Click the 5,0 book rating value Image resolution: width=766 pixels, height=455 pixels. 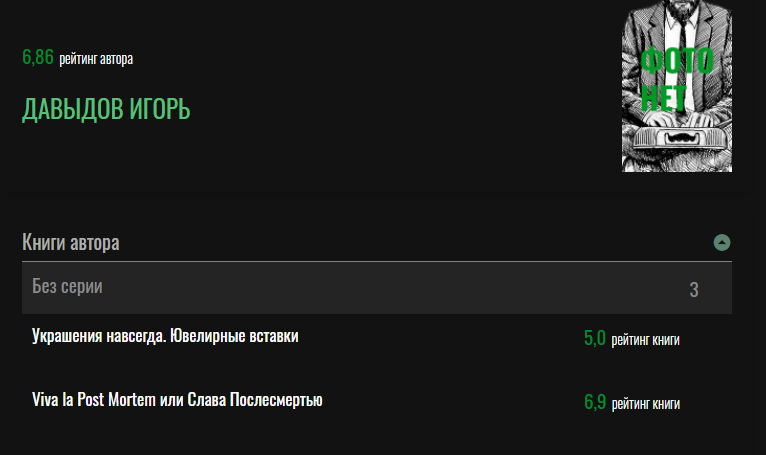click(594, 339)
